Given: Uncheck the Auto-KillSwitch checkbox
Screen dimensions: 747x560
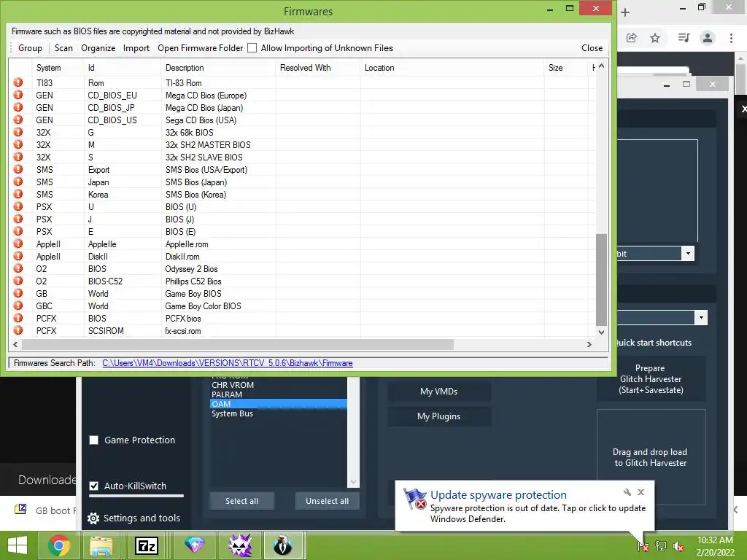Looking at the screenshot, I should pyautogui.click(x=94, y=486).
